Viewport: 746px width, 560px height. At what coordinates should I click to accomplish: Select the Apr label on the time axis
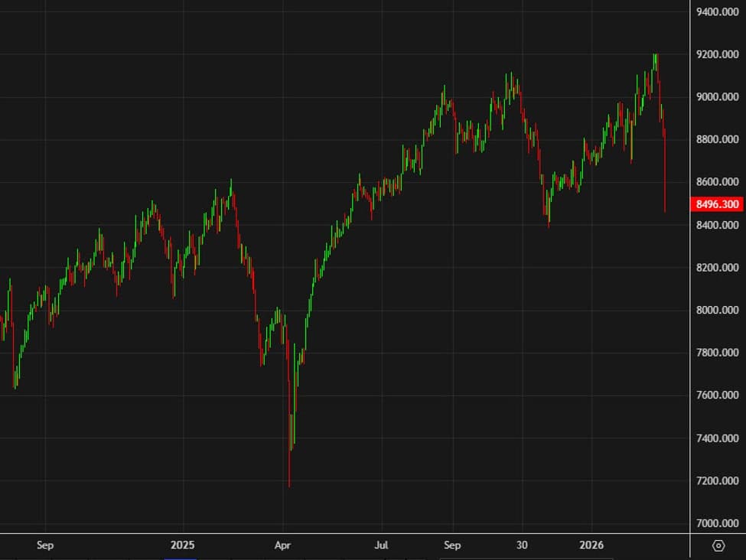[x=282, y=545]
